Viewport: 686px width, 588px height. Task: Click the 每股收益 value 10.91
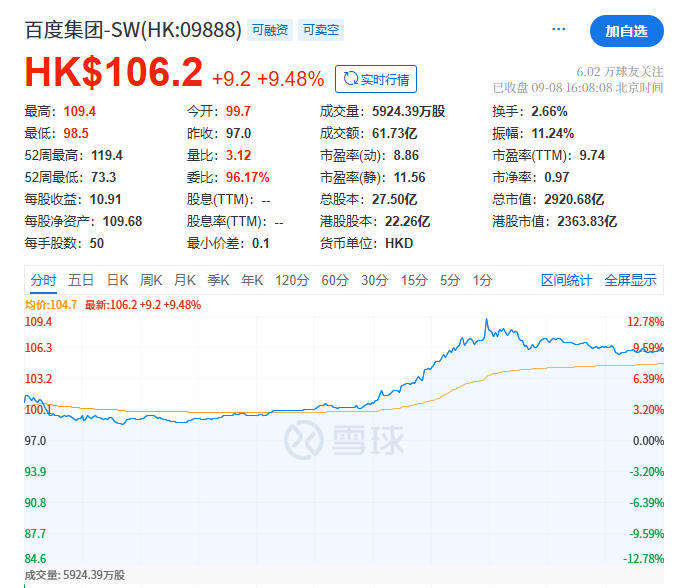[x=105, y=200]
